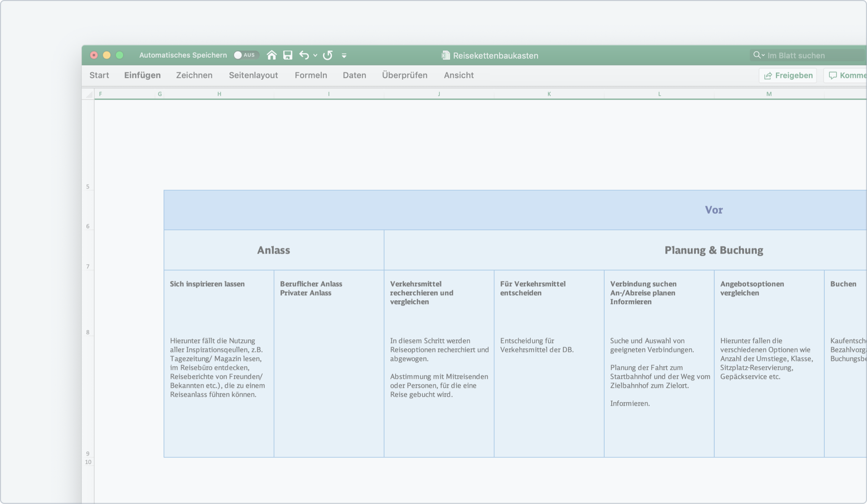The width and height of the screenshot is (867, 504).
Task: Select row header 8
Action: click(88, 332)
